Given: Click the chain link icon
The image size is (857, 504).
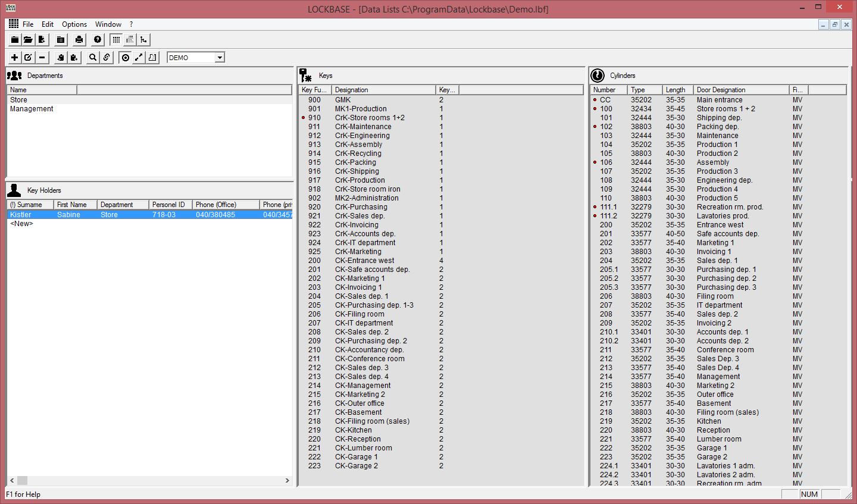Looking at the screenshot, I should click(x=107, y=58).
